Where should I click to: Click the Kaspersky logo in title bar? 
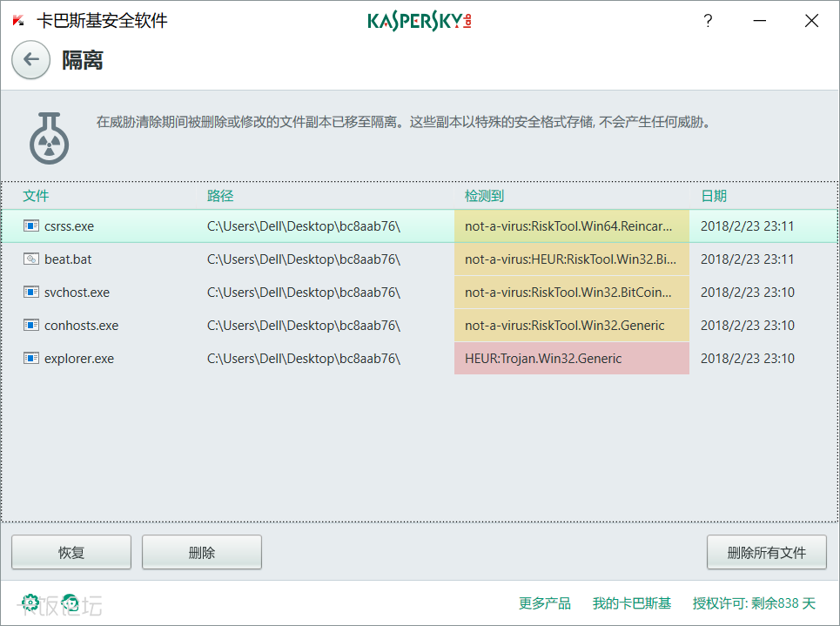(x=420, y=22)
